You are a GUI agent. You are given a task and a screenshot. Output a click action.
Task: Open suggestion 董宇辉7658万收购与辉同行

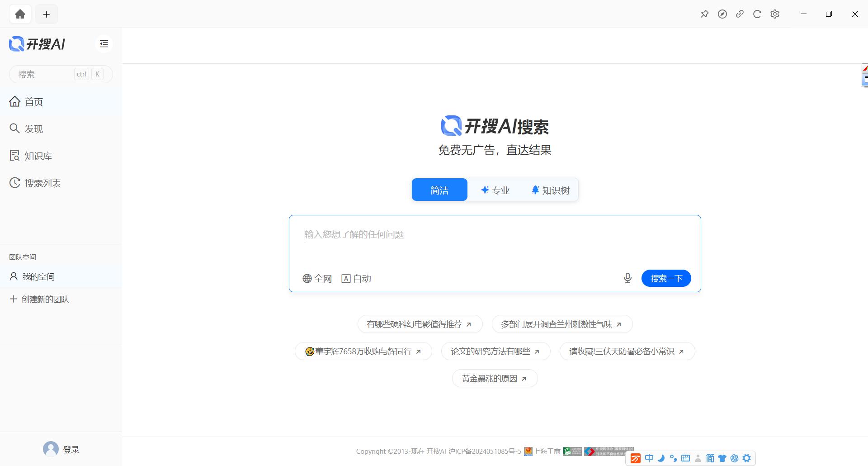pos(363,352)
